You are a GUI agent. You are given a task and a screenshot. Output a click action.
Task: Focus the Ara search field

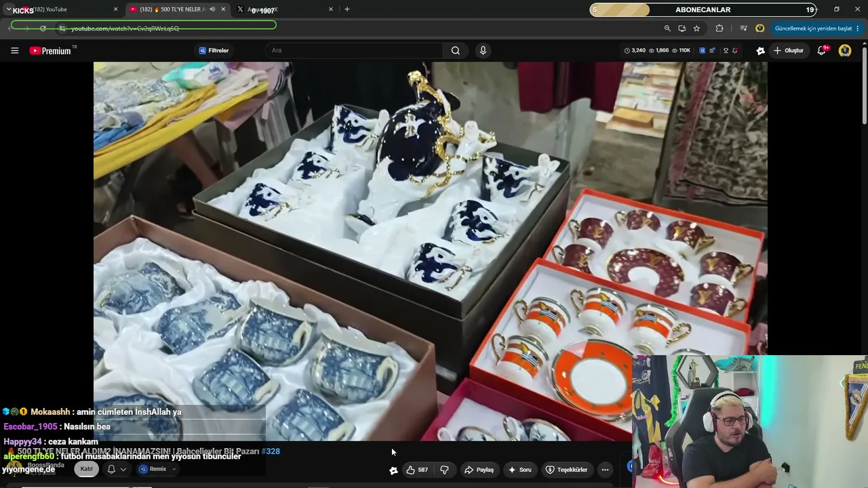coord(354,51)
